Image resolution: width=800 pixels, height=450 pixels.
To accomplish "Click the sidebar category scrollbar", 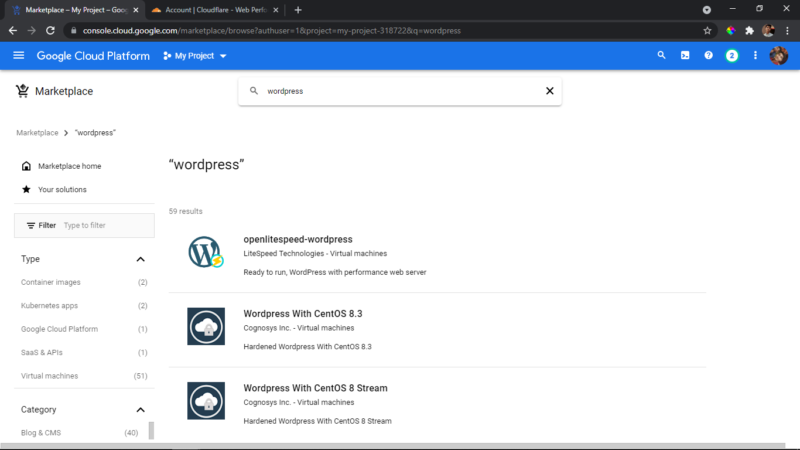I will [151, 430].
